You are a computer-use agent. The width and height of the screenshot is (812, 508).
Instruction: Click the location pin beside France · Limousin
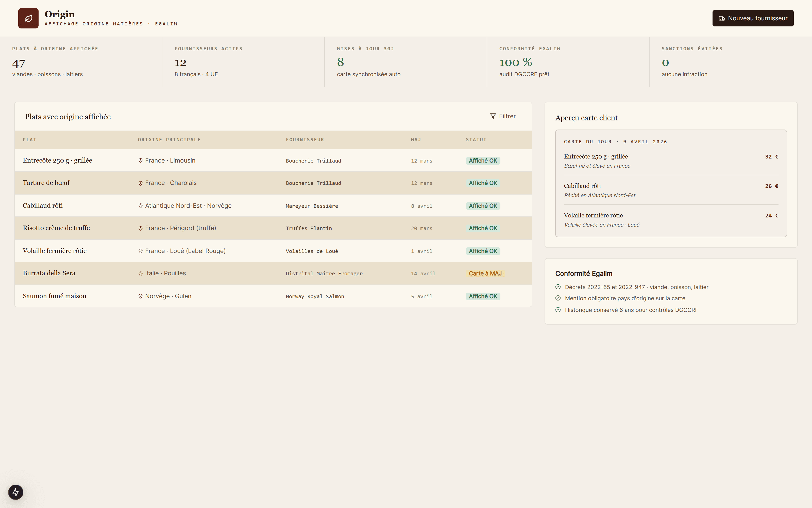pos(141,161)
